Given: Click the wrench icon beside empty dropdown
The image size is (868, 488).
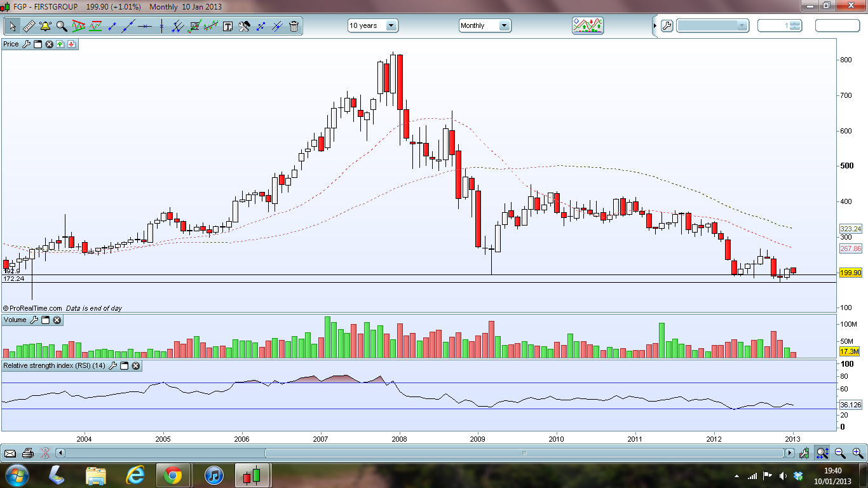Looking at the screenshot, I should (x=667, y=26).
